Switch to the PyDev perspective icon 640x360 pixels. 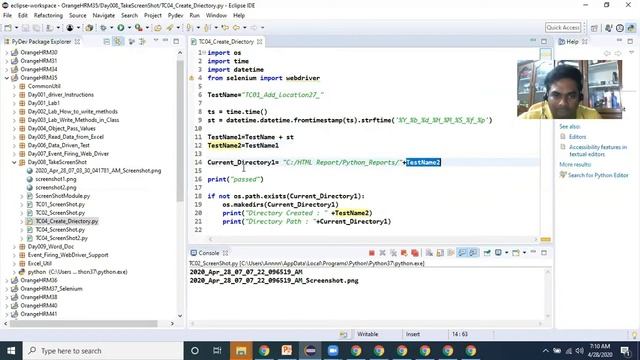point(631,28)
